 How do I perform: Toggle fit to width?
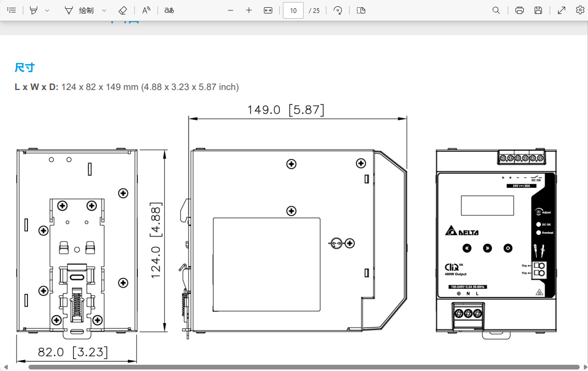point(268,10)
